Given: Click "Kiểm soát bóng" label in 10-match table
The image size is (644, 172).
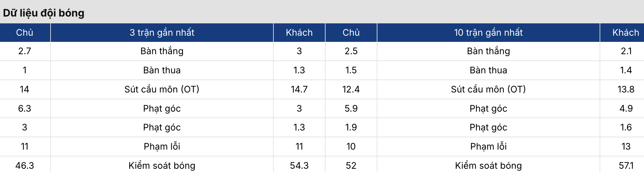Looking at the screenshot, I should click(x=488, y=166).
